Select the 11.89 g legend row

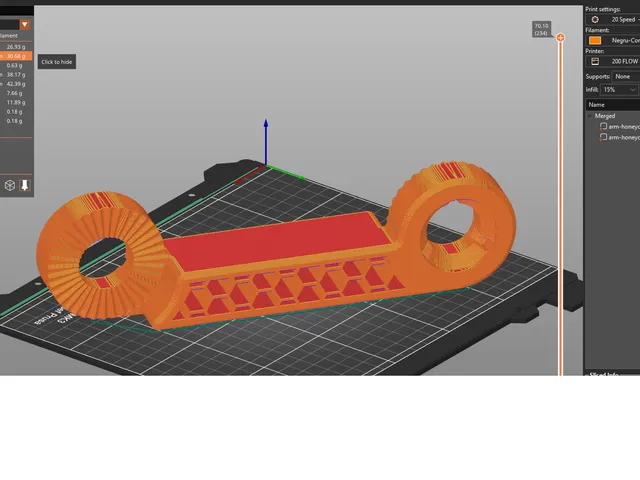[x=16, y=102]
